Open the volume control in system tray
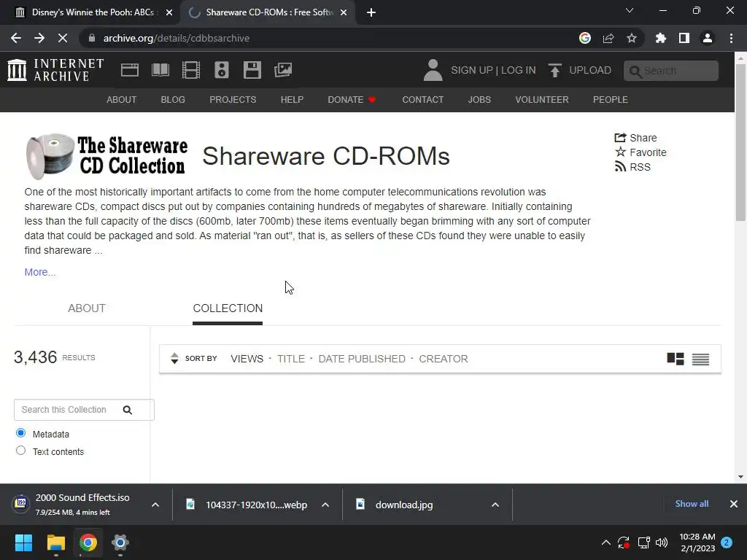The width and height of the screenshot is (747, 560). click(x=662, y=542)
